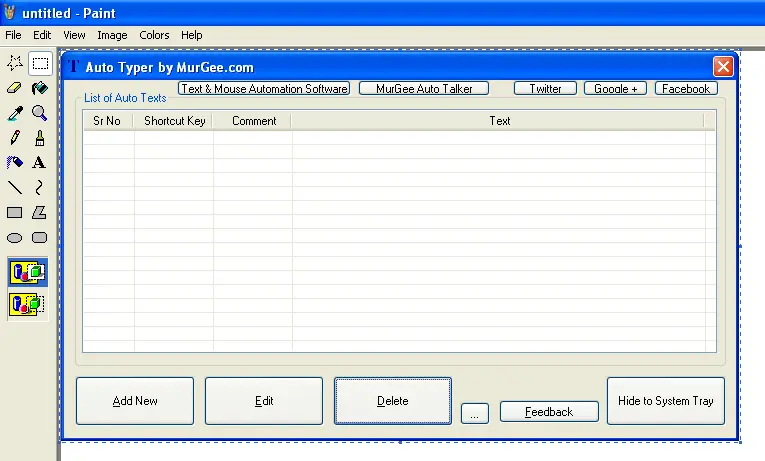Select the Free-Form Select tool

[15, 63]
